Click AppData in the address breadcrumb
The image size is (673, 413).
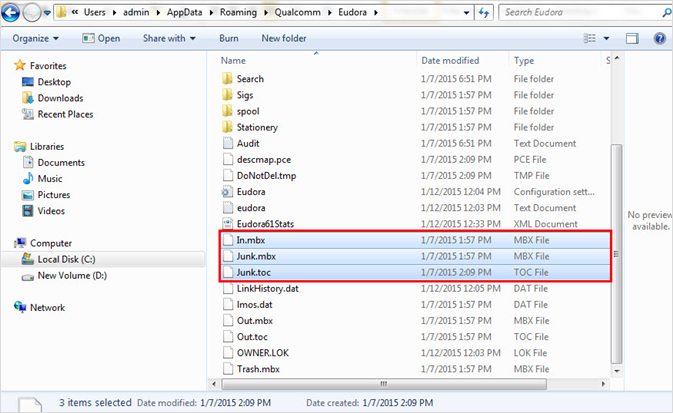[x=184, y=12]
